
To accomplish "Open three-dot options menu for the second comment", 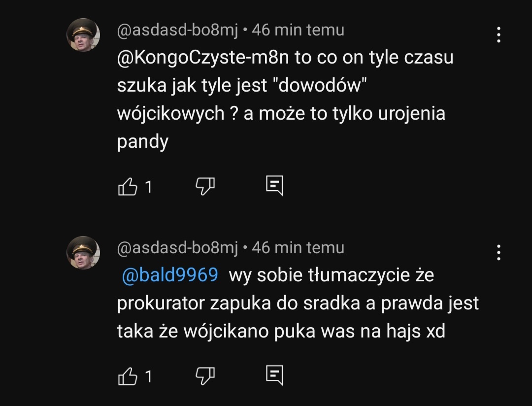I will pos(499,252).
